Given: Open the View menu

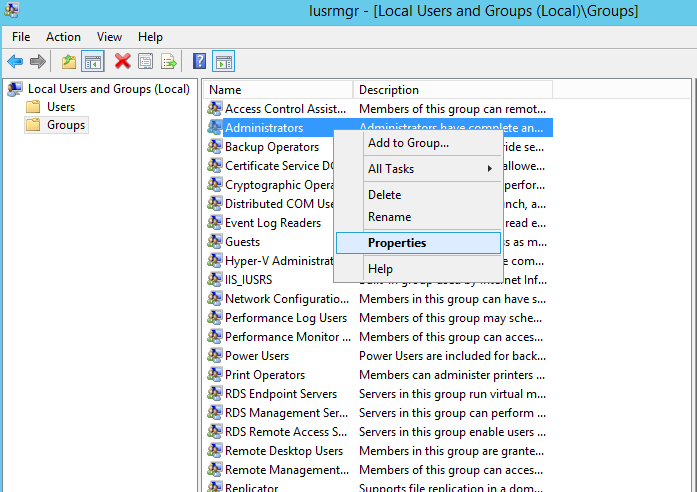Looking at the screenshot, I should coord(109,37).
